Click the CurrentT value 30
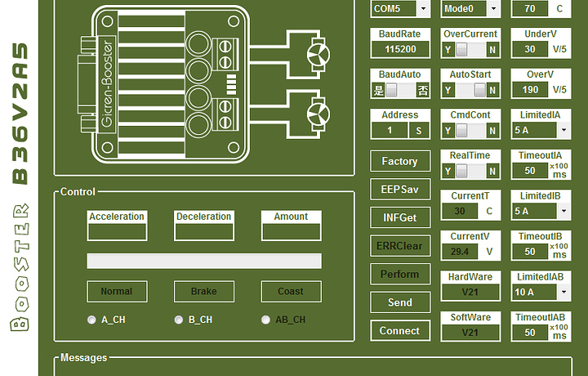588x376 pixels. click(460, 211)
